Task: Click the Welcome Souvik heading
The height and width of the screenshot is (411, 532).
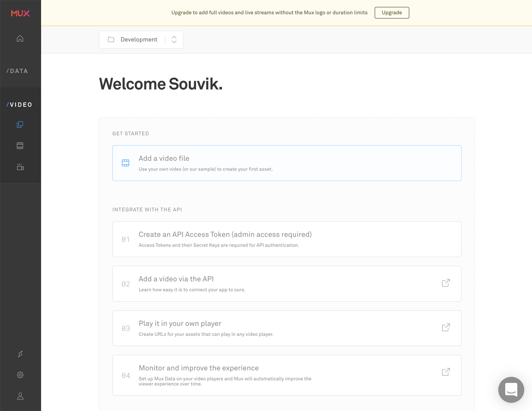Action: [x=161, y=84]
